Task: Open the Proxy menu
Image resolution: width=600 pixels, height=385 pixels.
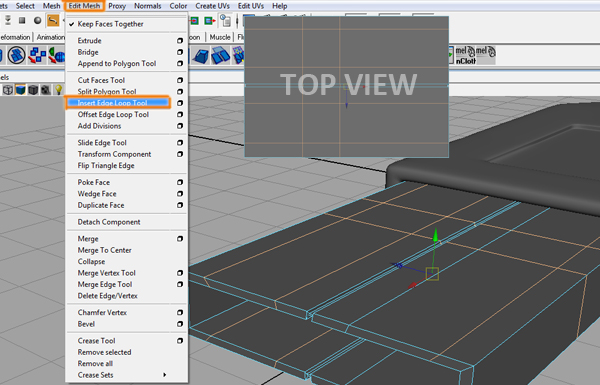Action: 117,6
